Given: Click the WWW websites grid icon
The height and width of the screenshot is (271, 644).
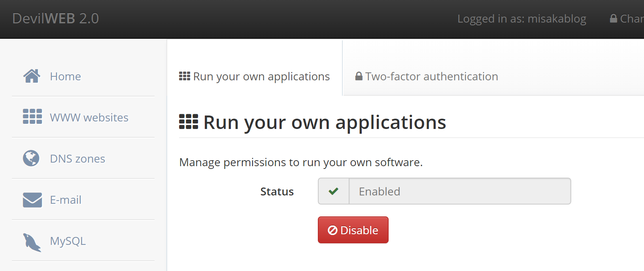Looking at the screenshot, I should pos(32,117).
